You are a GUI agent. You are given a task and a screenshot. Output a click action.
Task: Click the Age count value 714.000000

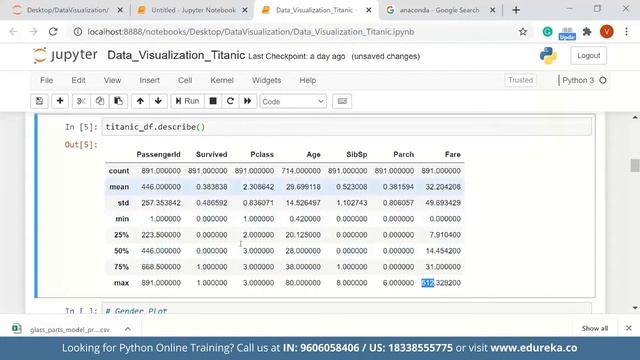tap(301, 171)
